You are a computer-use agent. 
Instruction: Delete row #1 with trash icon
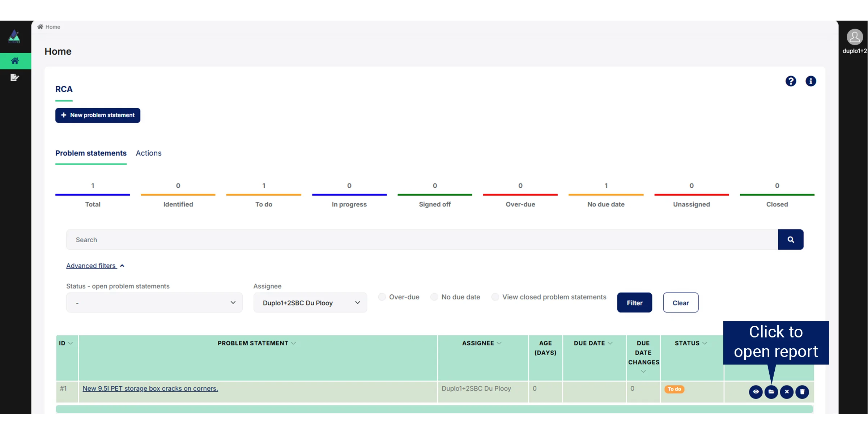pyautogui.click(x=802, y=392)
